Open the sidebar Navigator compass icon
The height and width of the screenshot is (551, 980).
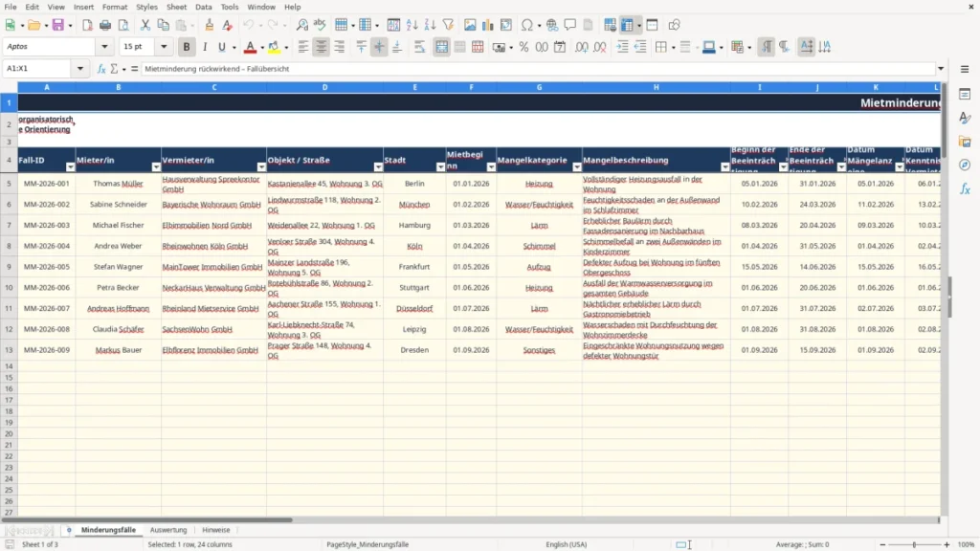pyautogui.click(x=965, y=165)
